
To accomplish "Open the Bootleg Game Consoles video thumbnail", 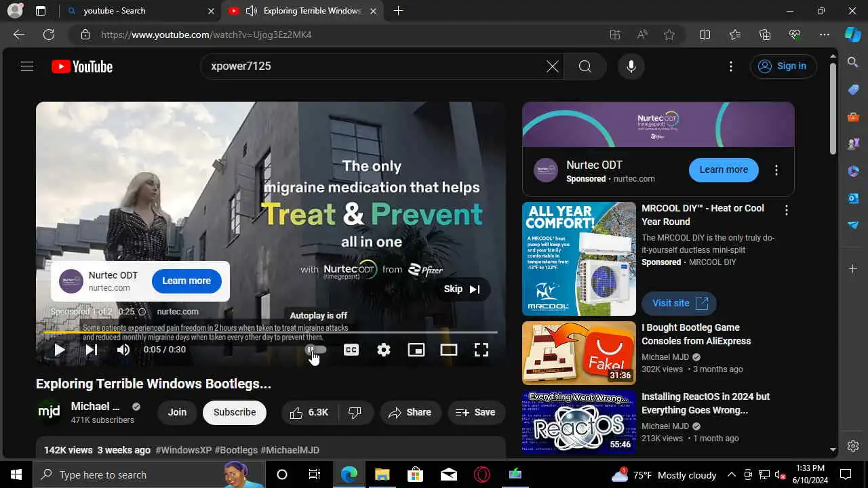I will pyautogui.click(x=579, y=353).
